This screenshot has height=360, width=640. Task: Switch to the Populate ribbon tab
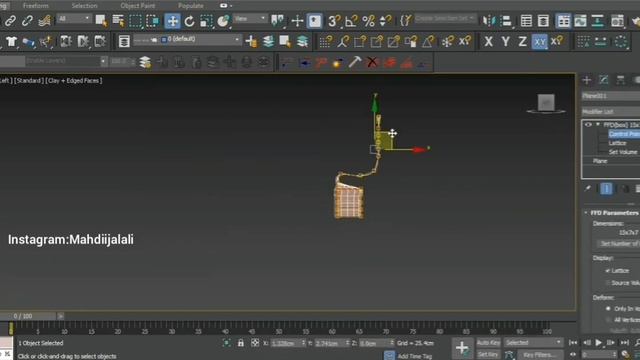click(x=191, y=6)
